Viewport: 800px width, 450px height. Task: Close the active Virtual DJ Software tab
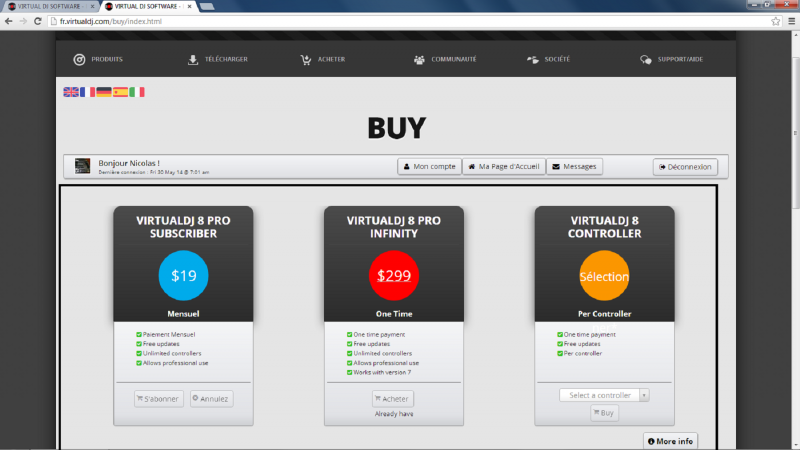[189, 6]
